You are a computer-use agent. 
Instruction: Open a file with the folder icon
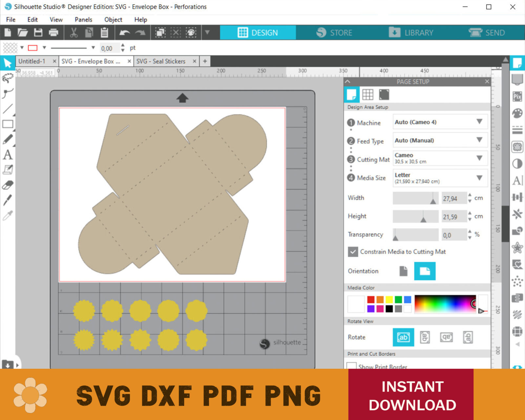[23, 32]
